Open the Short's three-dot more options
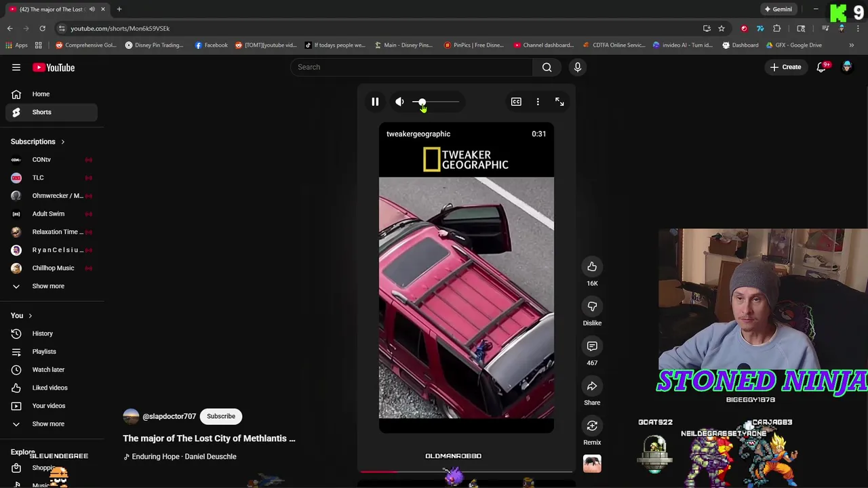The height and width of the screenshot is (488, 868). [x=538, y=102]
